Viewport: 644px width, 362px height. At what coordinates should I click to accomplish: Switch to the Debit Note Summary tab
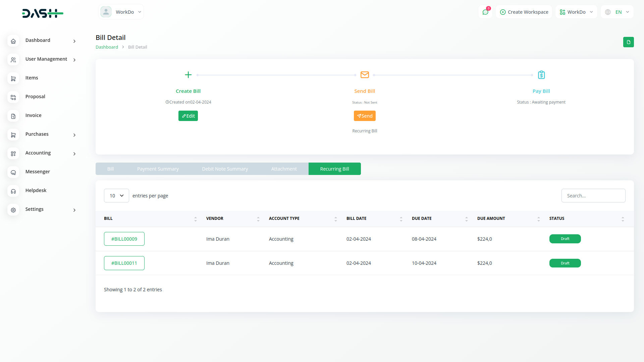pyautogui.click(x=225, y=169)
